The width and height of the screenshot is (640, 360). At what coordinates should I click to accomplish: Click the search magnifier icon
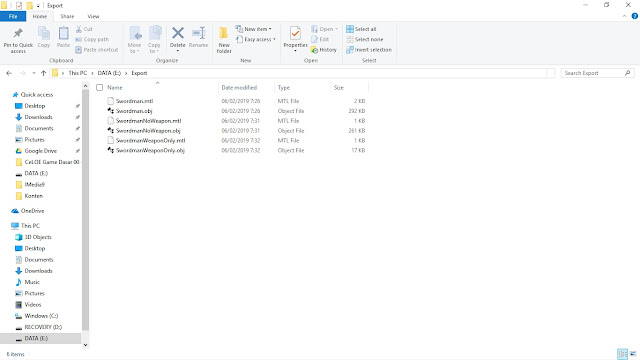[x=627, y=73]
